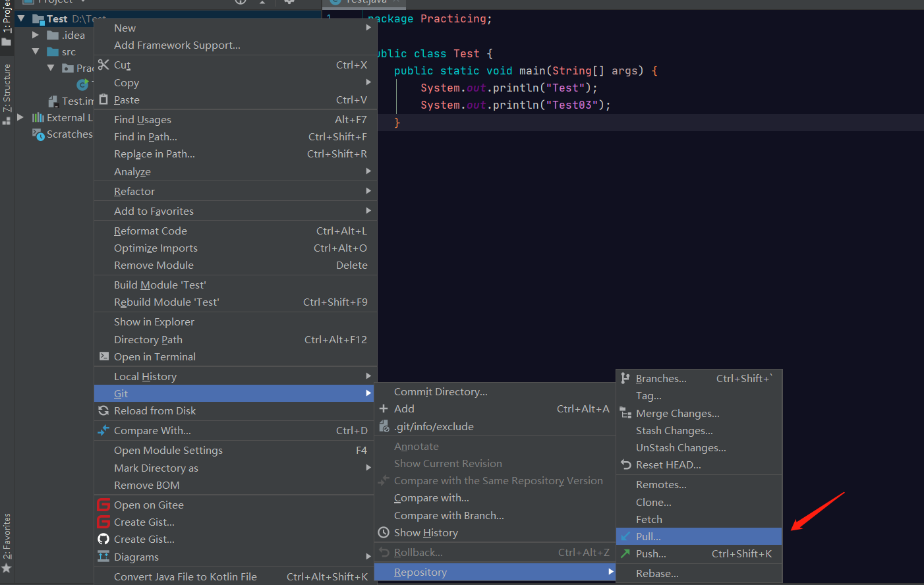Click the src folder icon in the project tree

coord(53,52)
